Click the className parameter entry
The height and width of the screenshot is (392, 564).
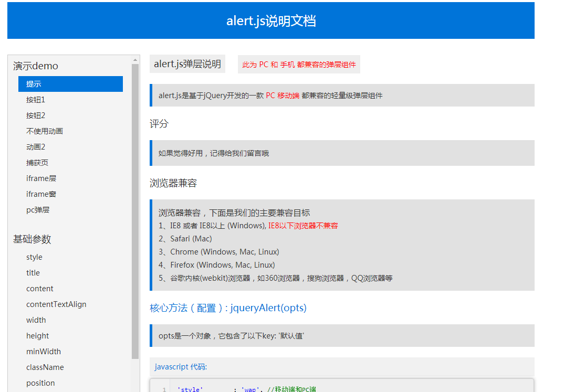pos(45,367)
